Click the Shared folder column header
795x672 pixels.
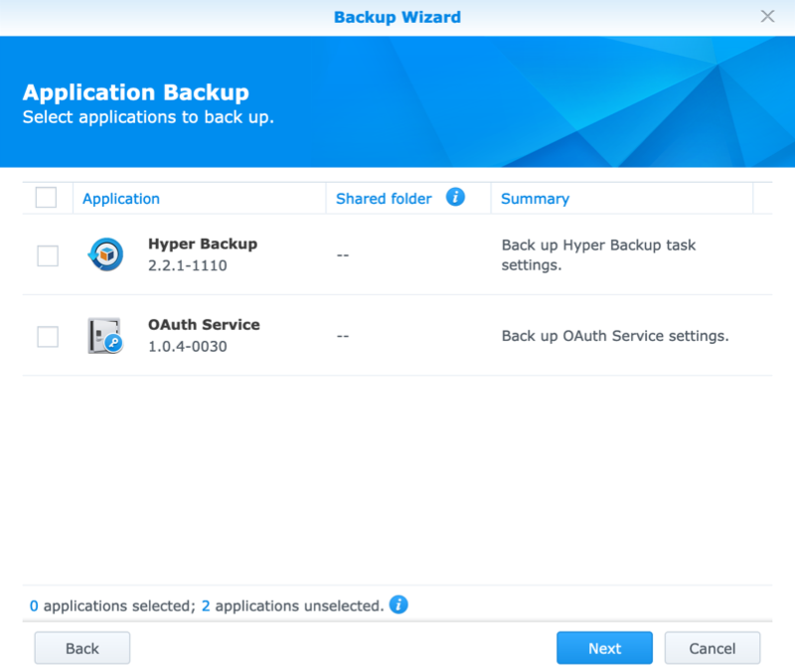(x=384, y=199)
